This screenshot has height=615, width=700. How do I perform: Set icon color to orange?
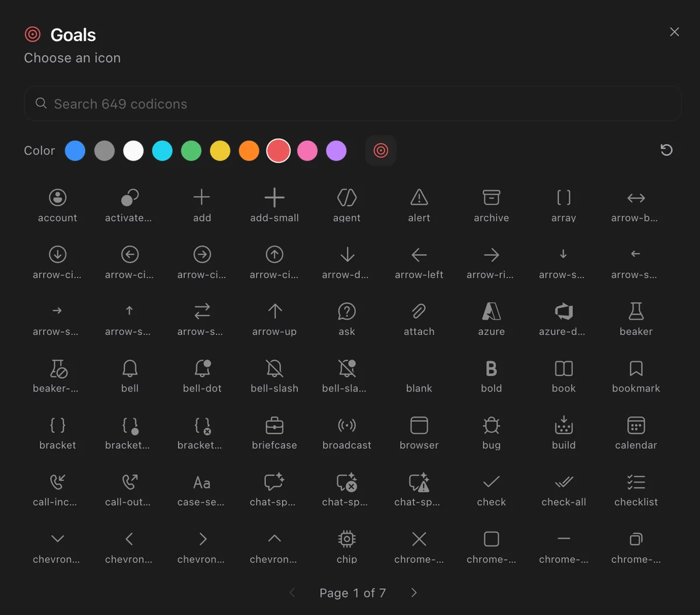pyautogui.click(x=249, y=151)
